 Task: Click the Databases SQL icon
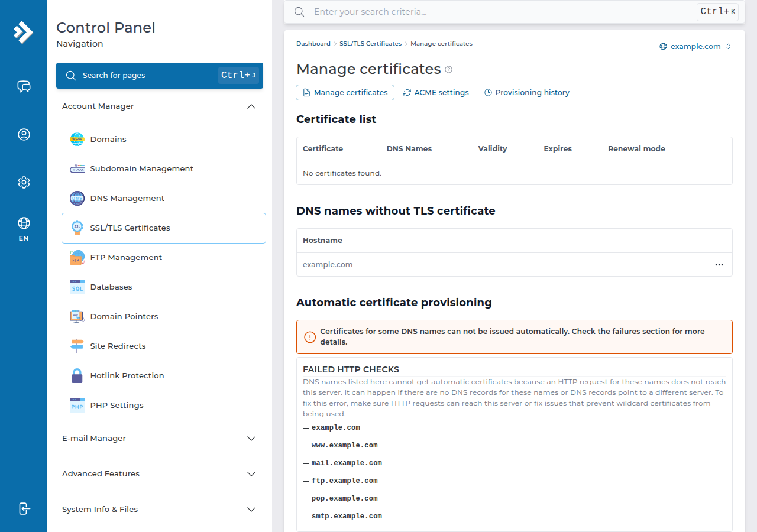77,287
